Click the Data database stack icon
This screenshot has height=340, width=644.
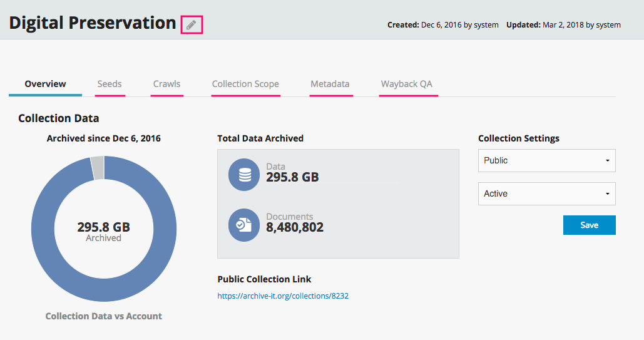click(x=244, y=175)
